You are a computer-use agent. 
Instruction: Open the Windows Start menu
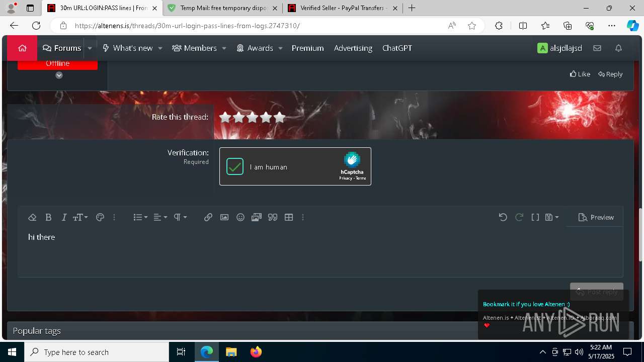point(12,352)
